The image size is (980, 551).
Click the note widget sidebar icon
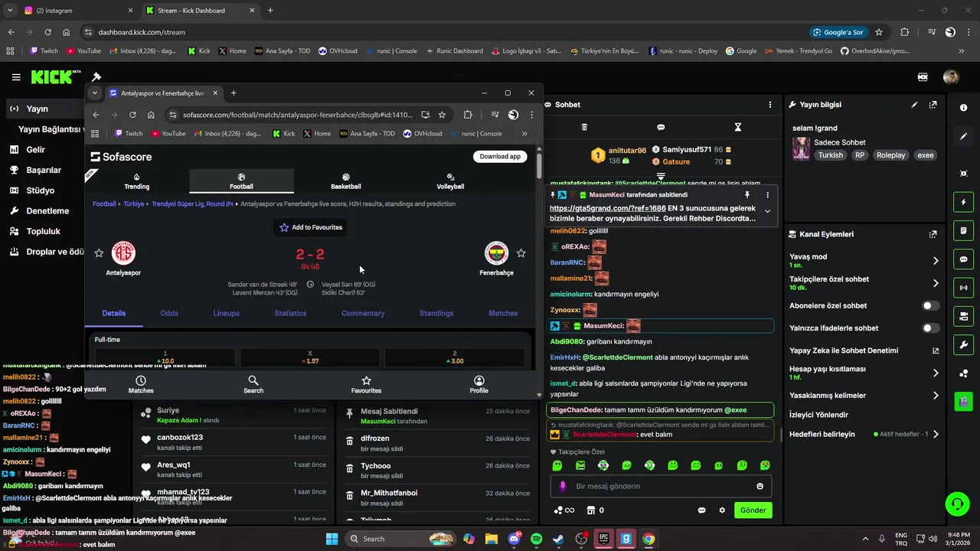coord(963,230)
